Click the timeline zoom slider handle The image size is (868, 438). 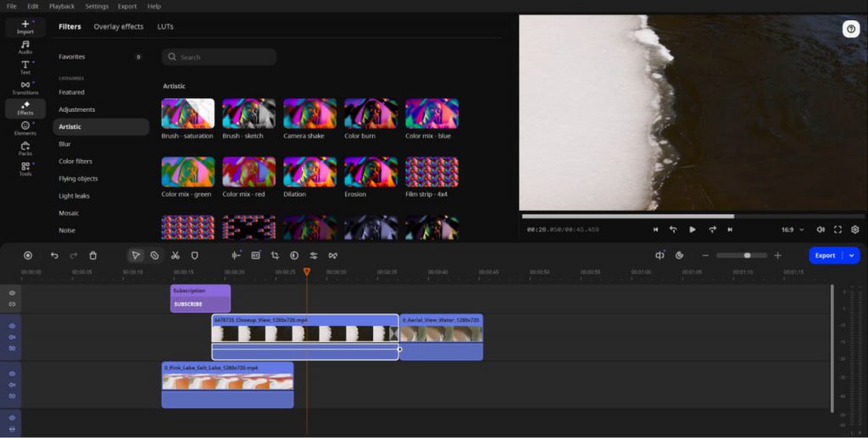[747, 255]
